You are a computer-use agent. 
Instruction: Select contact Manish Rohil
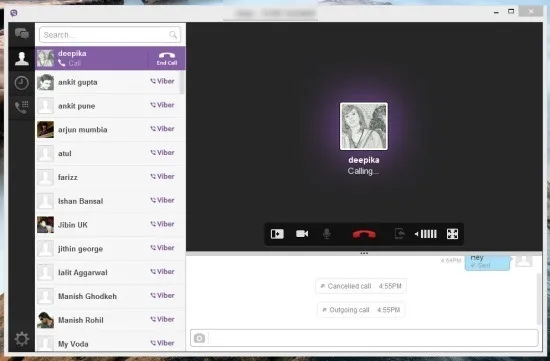110,320
